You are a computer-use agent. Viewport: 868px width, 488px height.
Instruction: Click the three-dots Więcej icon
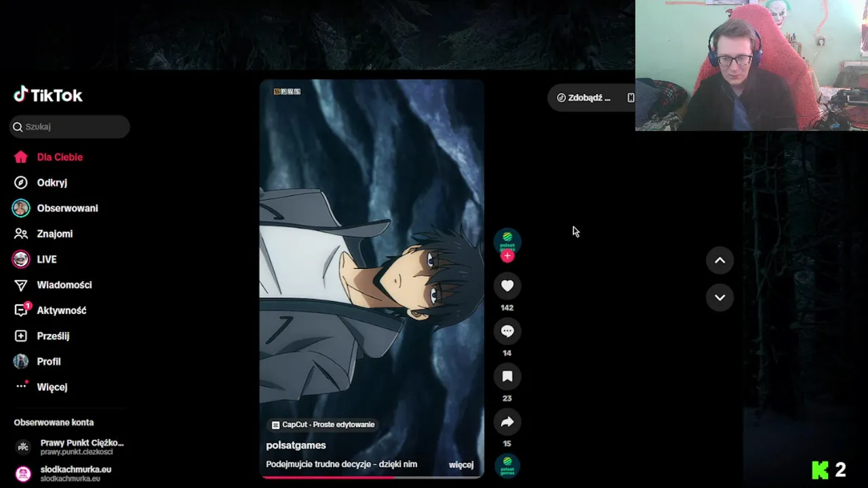point(22,386)
